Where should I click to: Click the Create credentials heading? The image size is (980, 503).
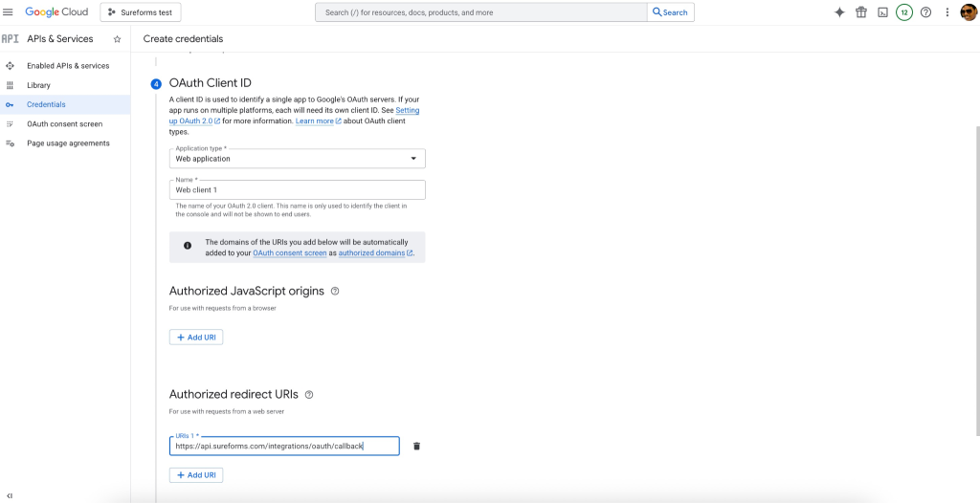[183, 39]
